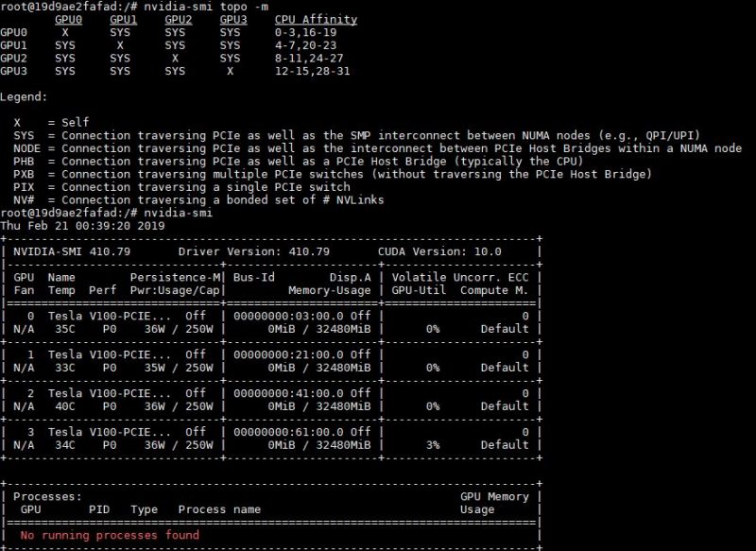756x551 pixels.
Task: Click 'Driver Version: 410.79' text
Action: point(254,251)
